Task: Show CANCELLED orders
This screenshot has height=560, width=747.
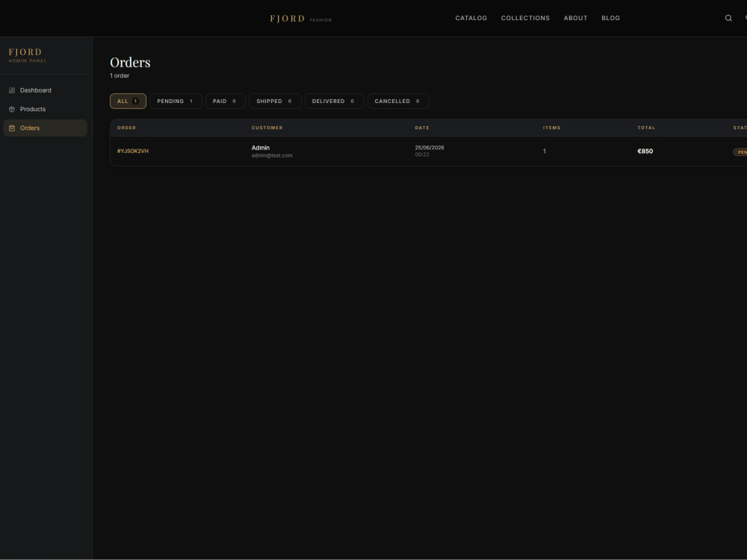Action: [x=398, y=101]
